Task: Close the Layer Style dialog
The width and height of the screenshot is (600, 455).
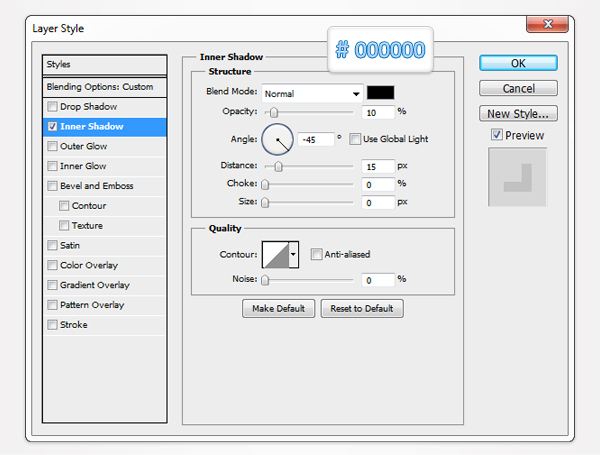Action: point(548,24)
